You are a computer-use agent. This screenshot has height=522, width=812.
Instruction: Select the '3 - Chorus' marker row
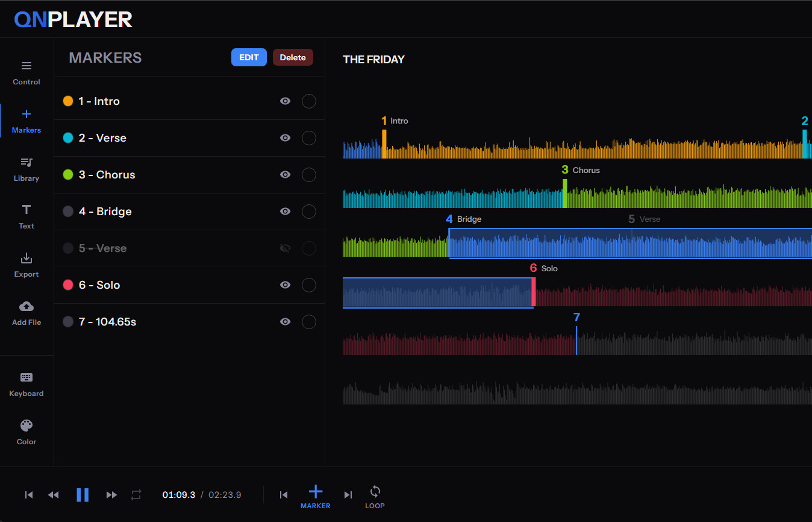click(x=189, y=175)
